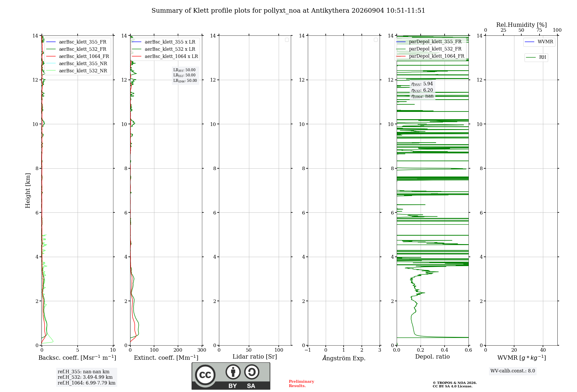Click legend entry aerBsc_klett_1064 x LR

(x=171, y=56)
